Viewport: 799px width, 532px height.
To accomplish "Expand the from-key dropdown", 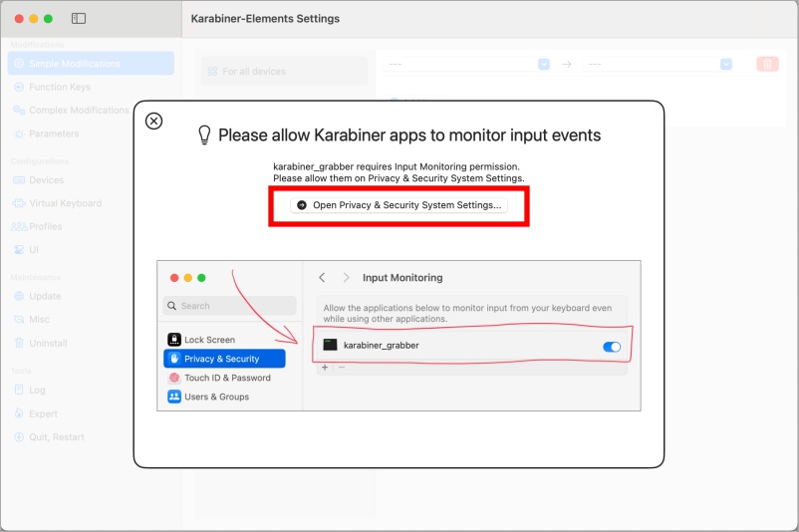I will point(544,64).
